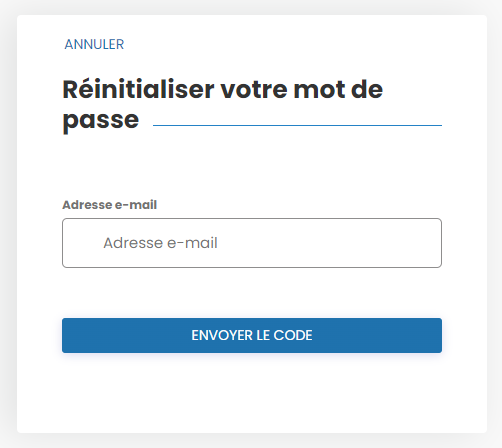Cancel password reset via ANNULER

click(x=94, y=44)
